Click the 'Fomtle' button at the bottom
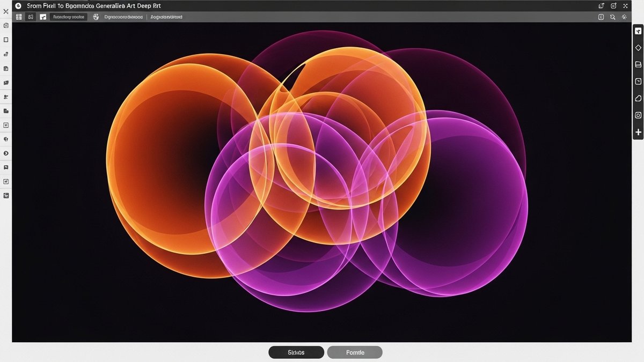Screen dimensions: 644x362 (355, 352)
